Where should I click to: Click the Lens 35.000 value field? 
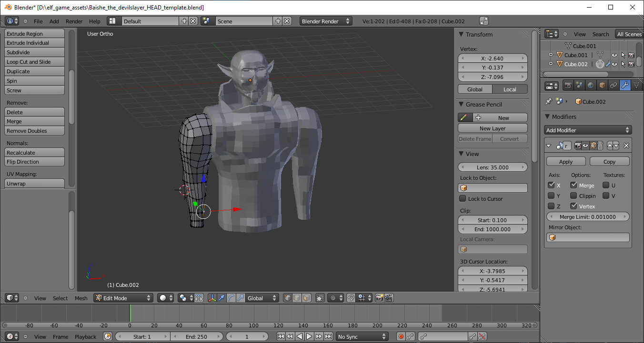(x=493, y=167)
